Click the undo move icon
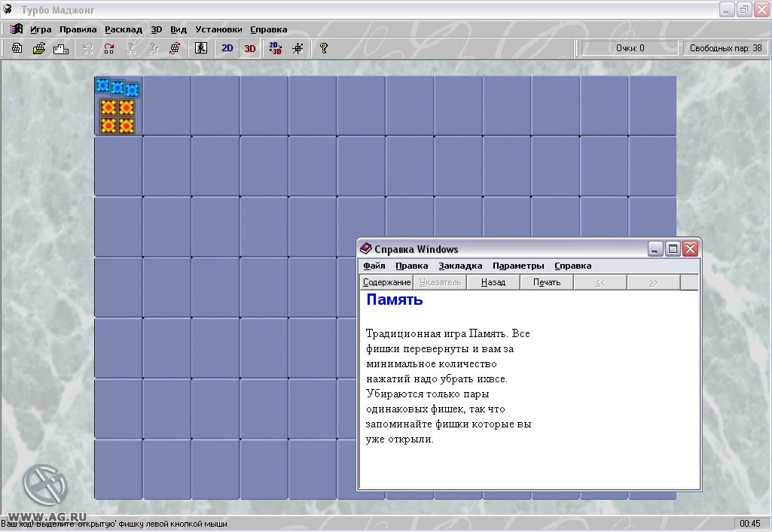This screenshot has width=772, height=532. [x=87, y=48]
